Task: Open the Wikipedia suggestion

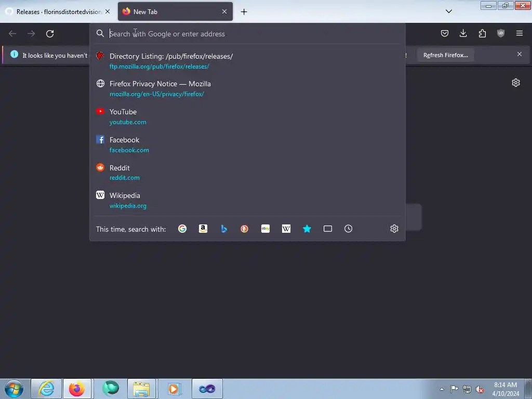Action: pos(247,200)
